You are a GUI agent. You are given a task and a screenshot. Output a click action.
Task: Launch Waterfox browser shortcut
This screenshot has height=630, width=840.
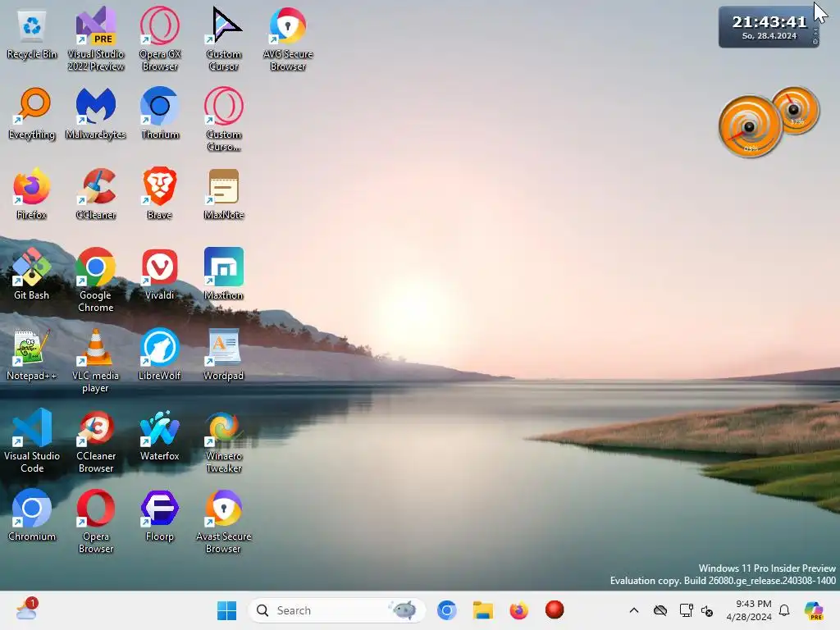coord(160,436)
